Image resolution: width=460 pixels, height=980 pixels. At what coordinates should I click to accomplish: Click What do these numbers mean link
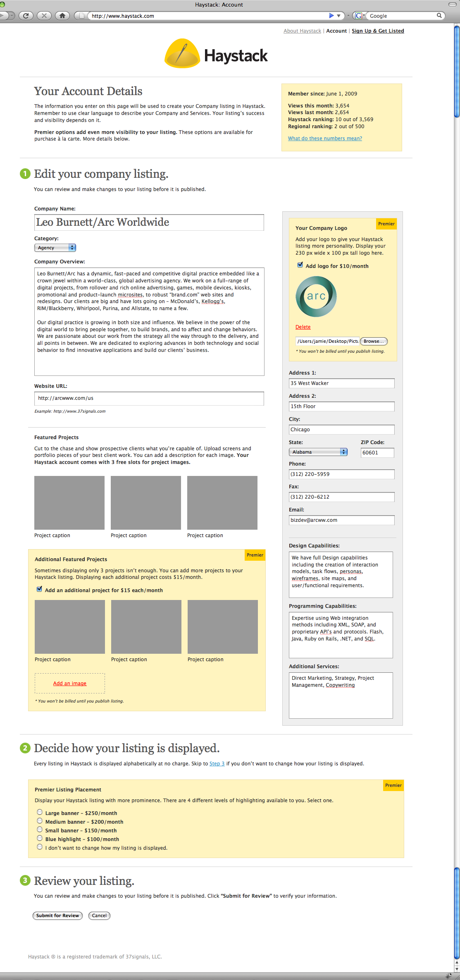point(325,139)
